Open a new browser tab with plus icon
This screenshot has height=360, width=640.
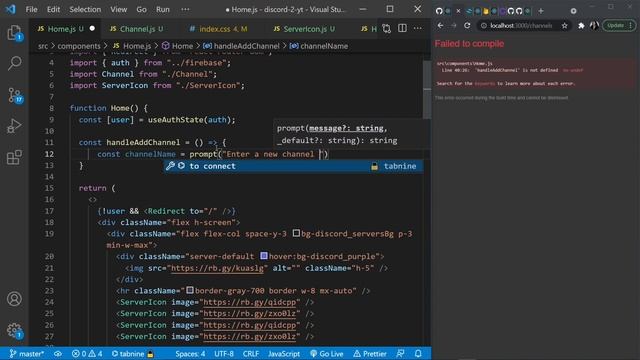pos(541,11)
